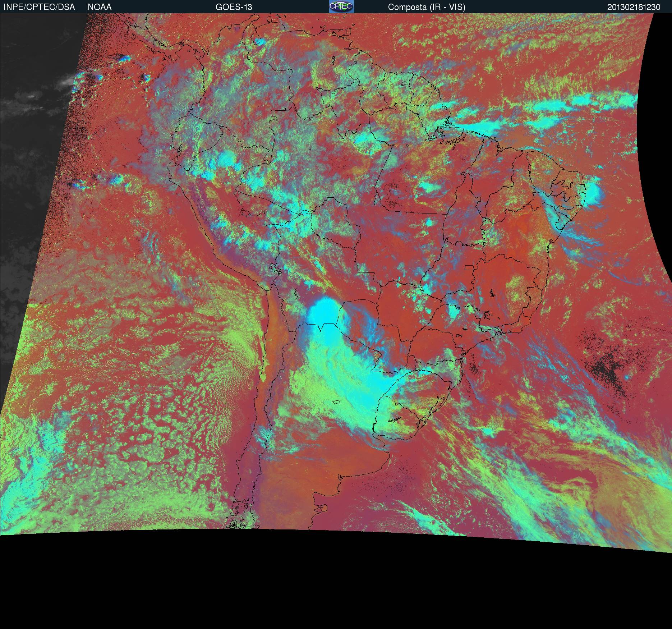672x629 pixels.
Task: Click the Composta (IR - VIS) title
Action: [x=427, y=7]
